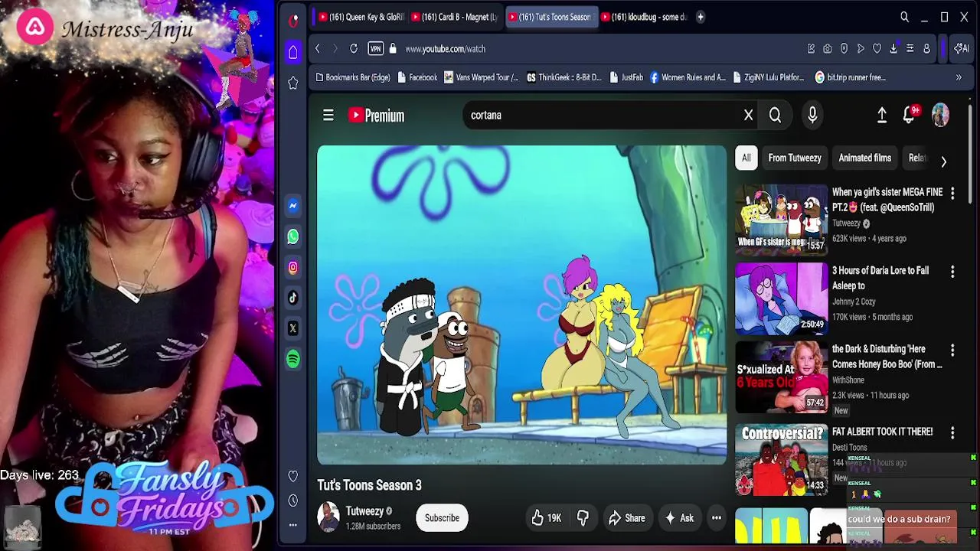This screenshot has width=980, height=551.
Task: Select Animated films filter chip
Action: coord(865,158)
